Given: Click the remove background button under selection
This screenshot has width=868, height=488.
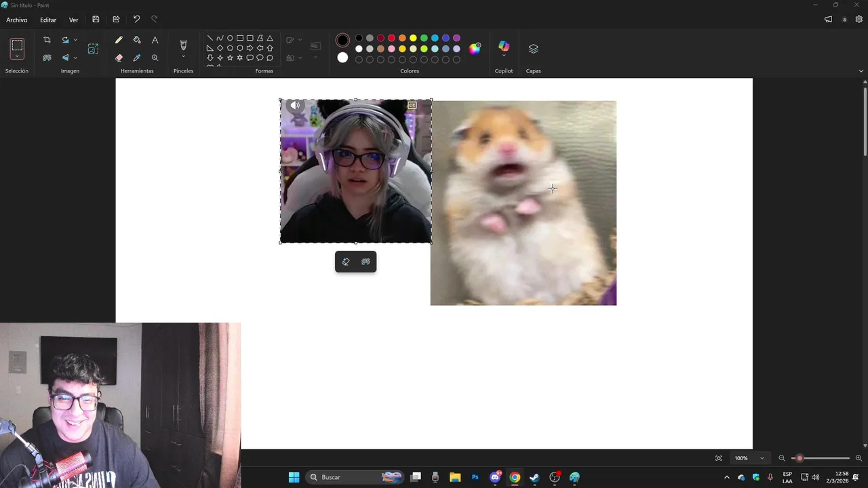Looking at the screenshot, I should coord(366,262).
